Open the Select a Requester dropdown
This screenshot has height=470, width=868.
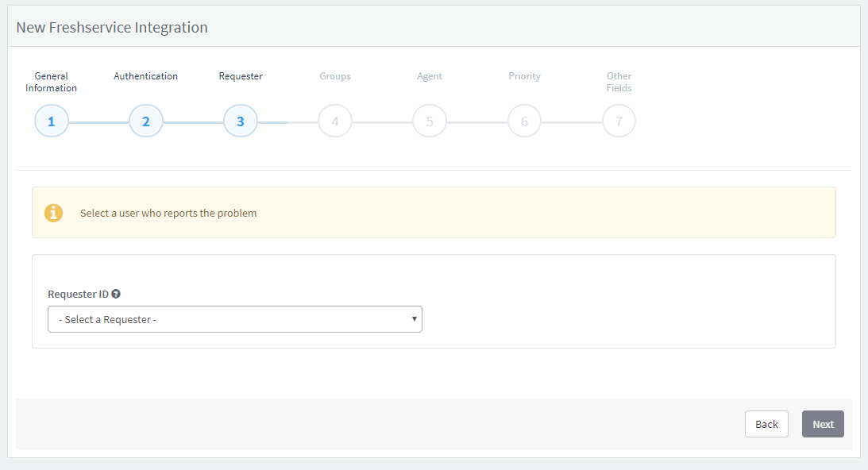pos(235,319)
